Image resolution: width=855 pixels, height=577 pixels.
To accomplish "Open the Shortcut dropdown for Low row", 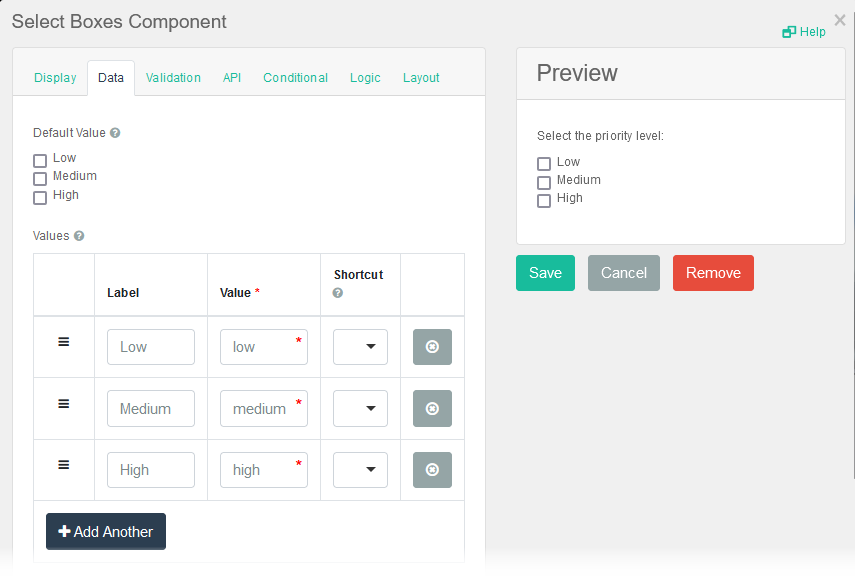I will tap(360, 347).
